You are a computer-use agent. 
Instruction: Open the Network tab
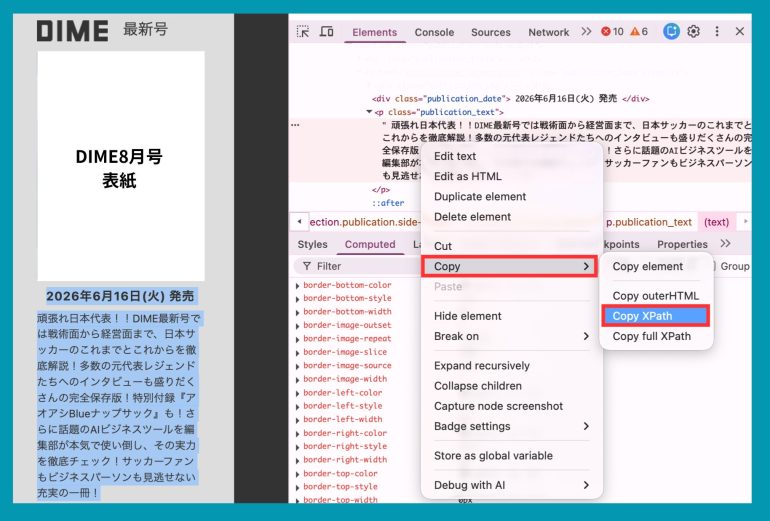click(549, 32)
